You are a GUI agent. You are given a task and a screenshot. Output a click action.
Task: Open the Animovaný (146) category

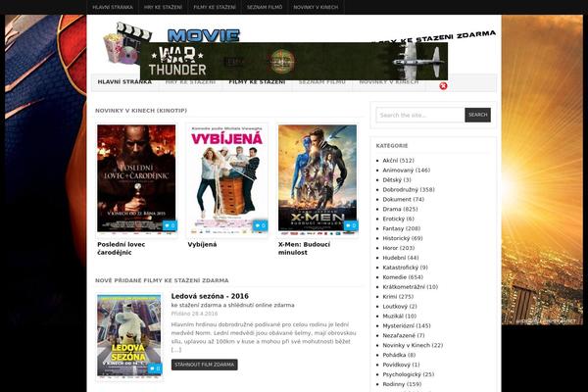tap(407, 171)
